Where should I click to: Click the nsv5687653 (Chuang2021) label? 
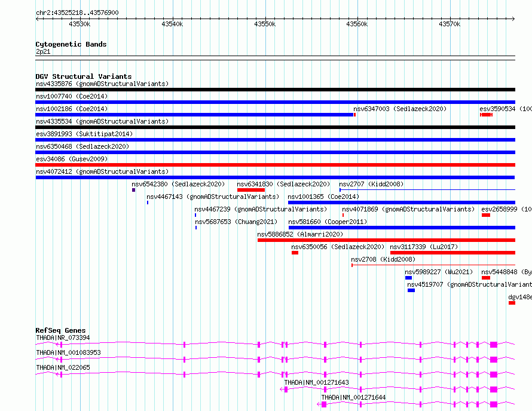[236, 222]
